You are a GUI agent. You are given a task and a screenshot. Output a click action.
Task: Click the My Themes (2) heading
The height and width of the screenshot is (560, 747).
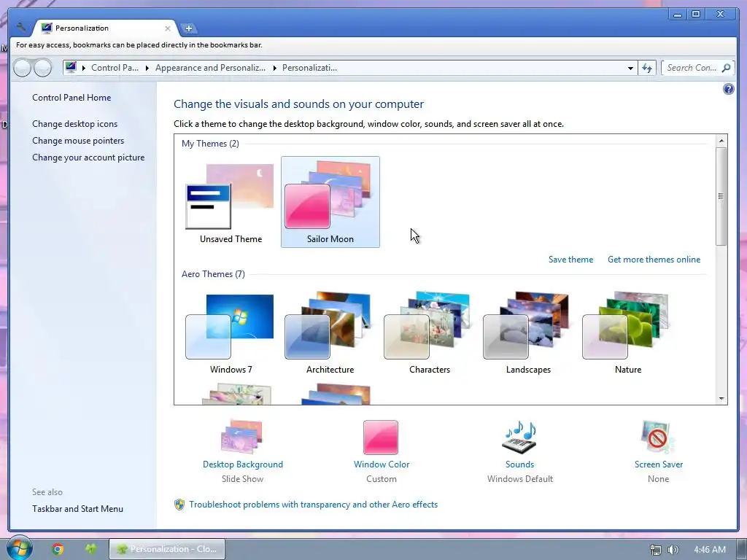[210, 144]
